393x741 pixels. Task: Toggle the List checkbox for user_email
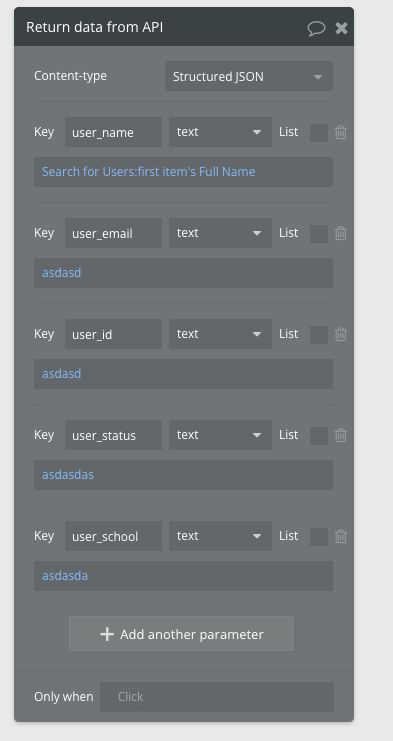[319, 234]
